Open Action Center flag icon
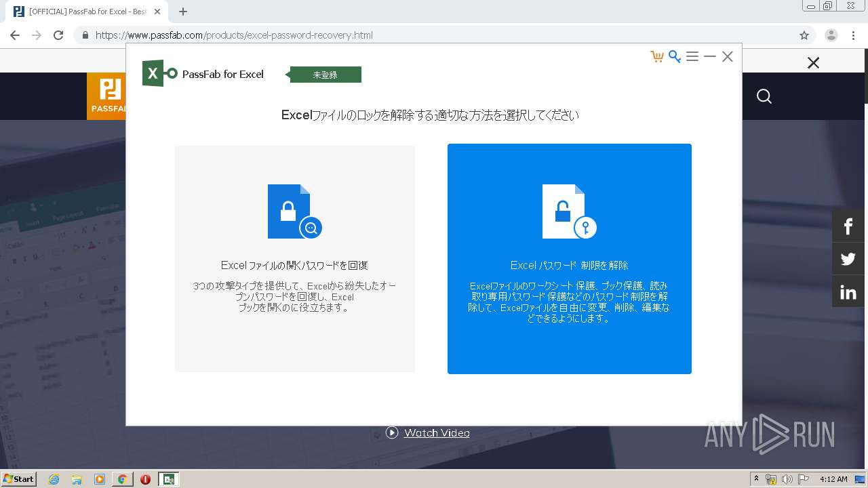 tap(803, 479)
